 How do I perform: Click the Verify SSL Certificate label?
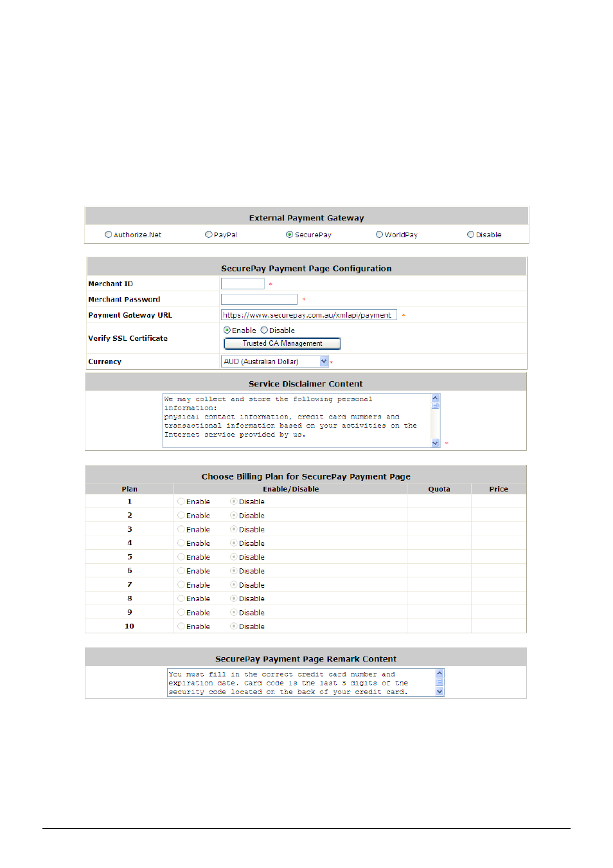128,338
